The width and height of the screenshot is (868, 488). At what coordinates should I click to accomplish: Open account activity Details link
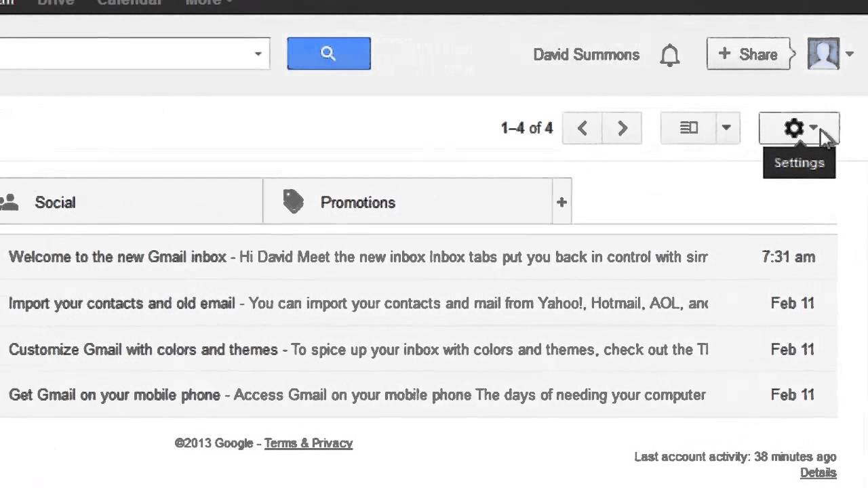coord(818,472)
